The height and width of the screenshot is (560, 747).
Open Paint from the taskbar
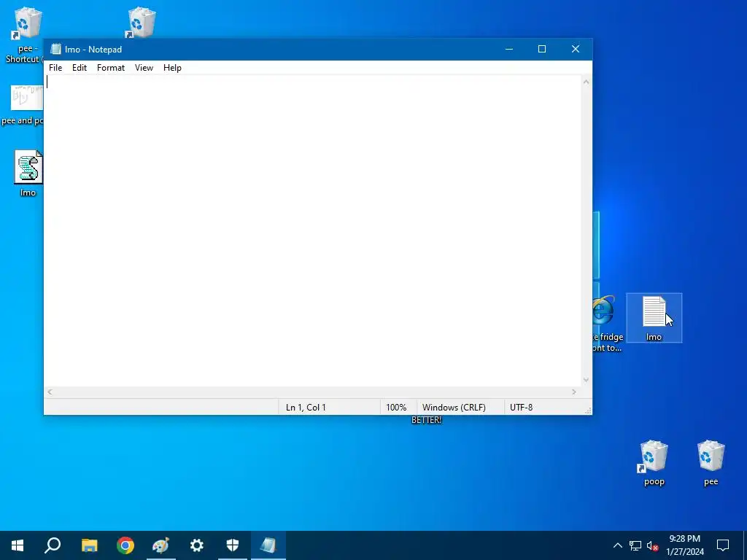click(161, 545)
